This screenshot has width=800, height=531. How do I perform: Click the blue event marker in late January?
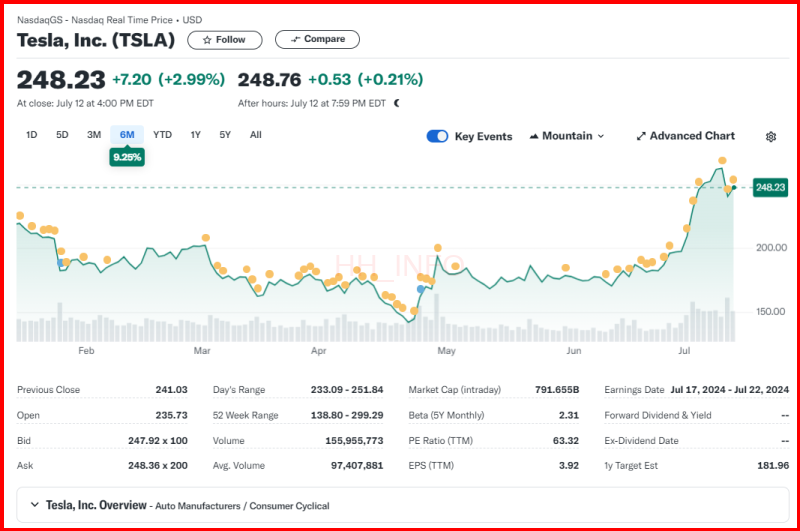(60, 263)
